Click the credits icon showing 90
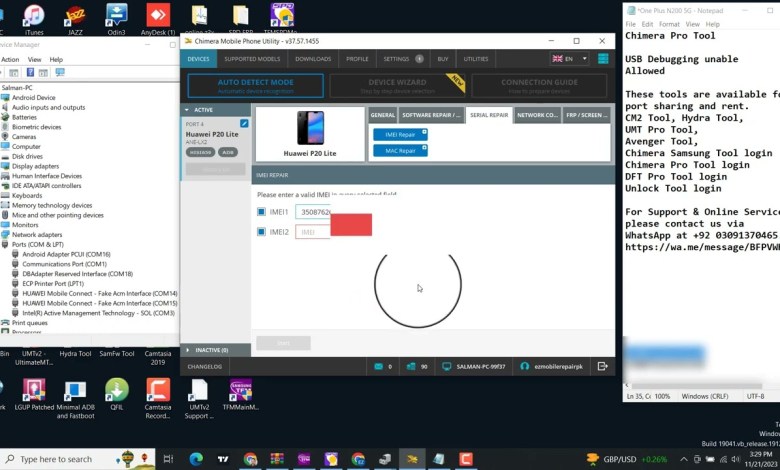The width and height of the screenshot is (780, 470). [x=411, y=367]
